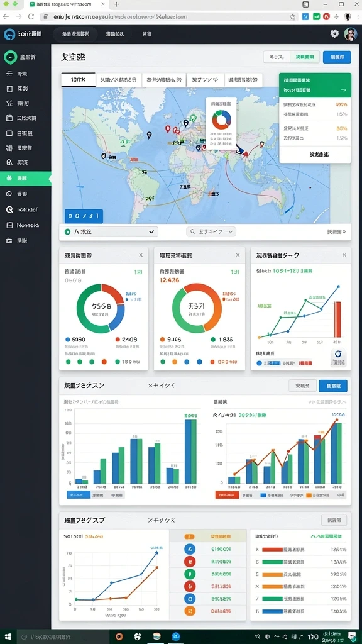The image size is (362, 644).
Task: Switch to the 1017X map tab
Action: 78,80
